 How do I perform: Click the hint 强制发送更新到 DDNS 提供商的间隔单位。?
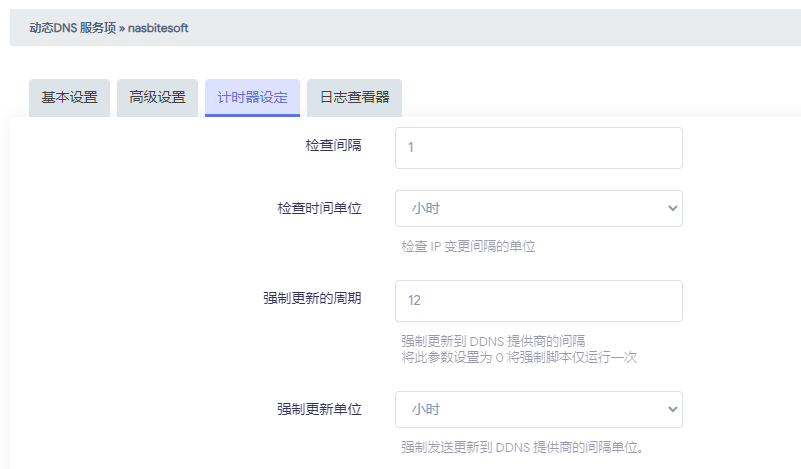(522, 447)
